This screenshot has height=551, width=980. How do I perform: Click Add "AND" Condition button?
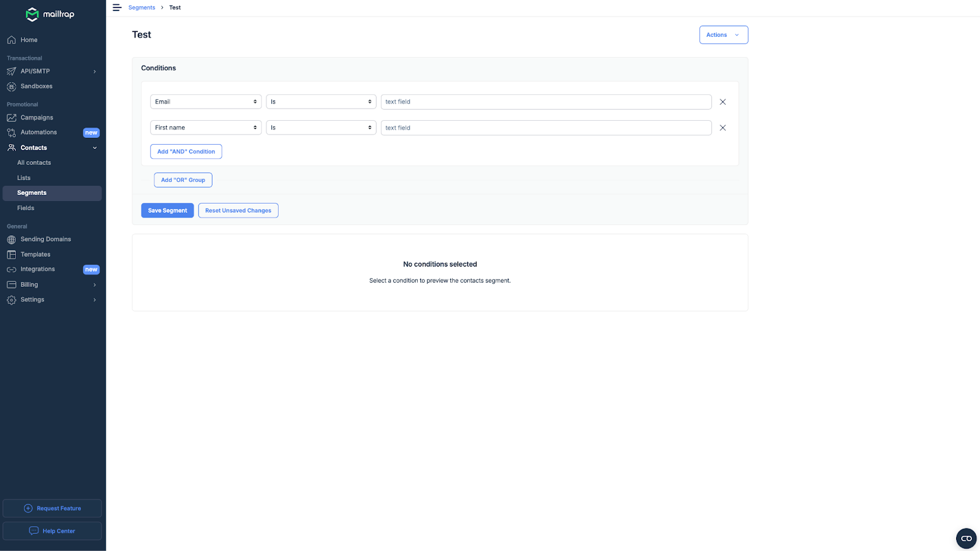[x=186, y=151]
